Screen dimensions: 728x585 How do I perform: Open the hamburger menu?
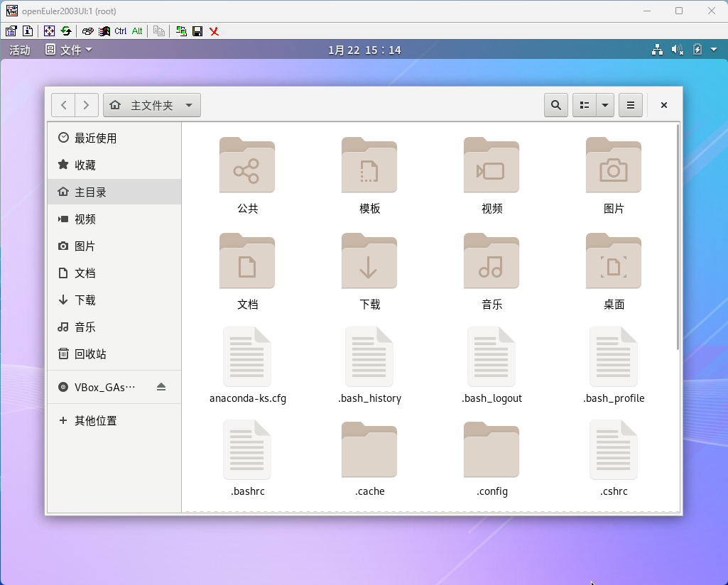tap(631, 105)
